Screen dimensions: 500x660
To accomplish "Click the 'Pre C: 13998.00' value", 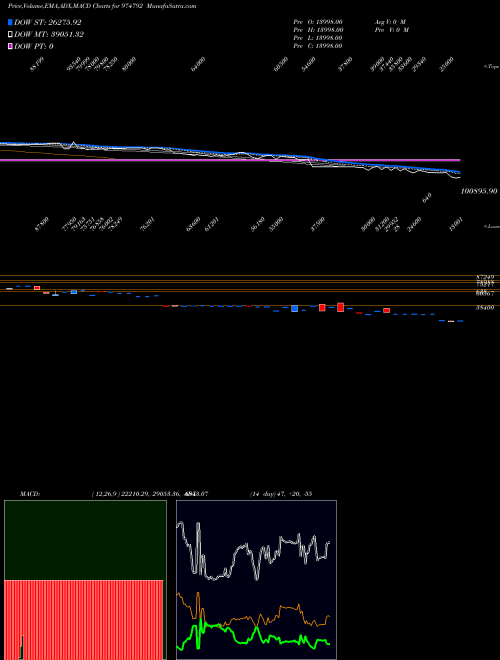I will pos(318,46).
